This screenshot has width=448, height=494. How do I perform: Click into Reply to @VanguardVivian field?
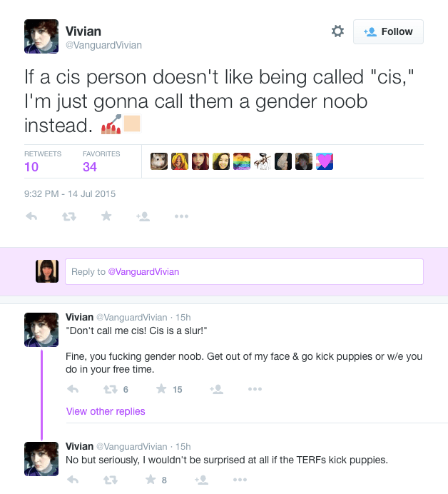pos(244,271)
